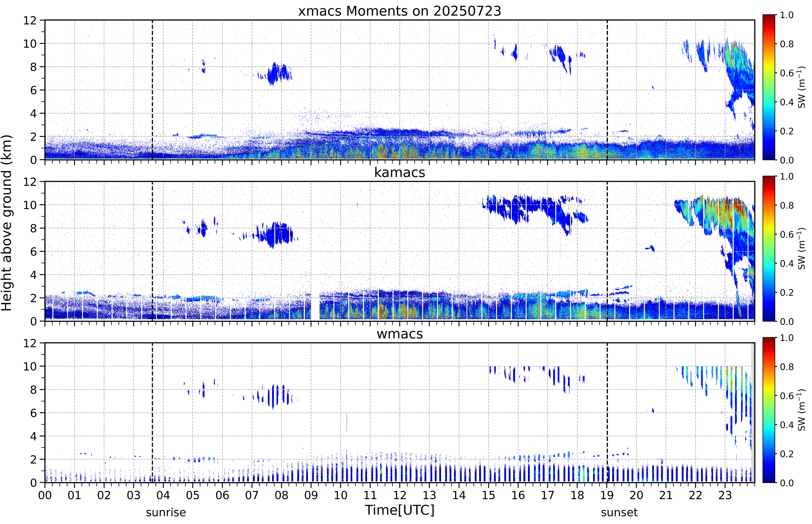Click the sunset dashed line in wmacs panel

(x=607, y=413)
